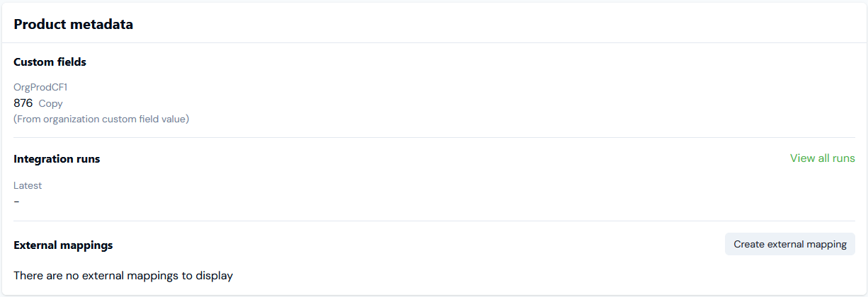The width and height of the screenshot is (868, 297).
Task: Select the Product metadata panel title
Action: pyautogui.click(x=73, y=25)
